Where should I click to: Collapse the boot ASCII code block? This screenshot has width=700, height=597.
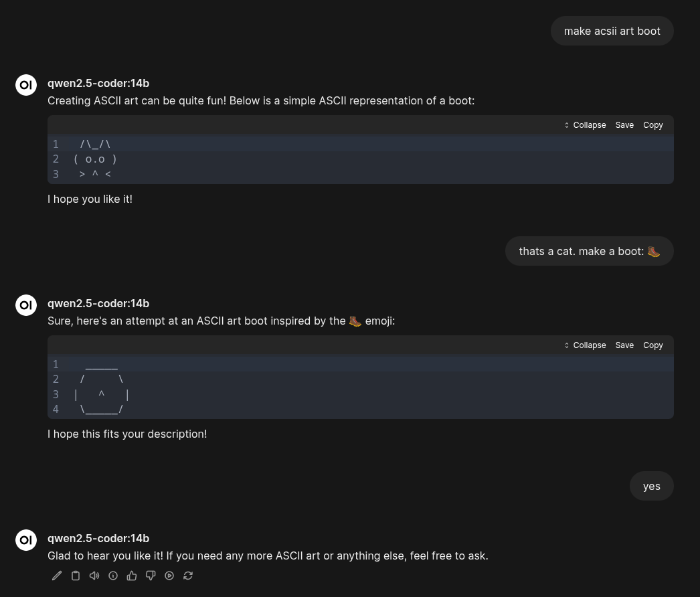click(585, 345)
